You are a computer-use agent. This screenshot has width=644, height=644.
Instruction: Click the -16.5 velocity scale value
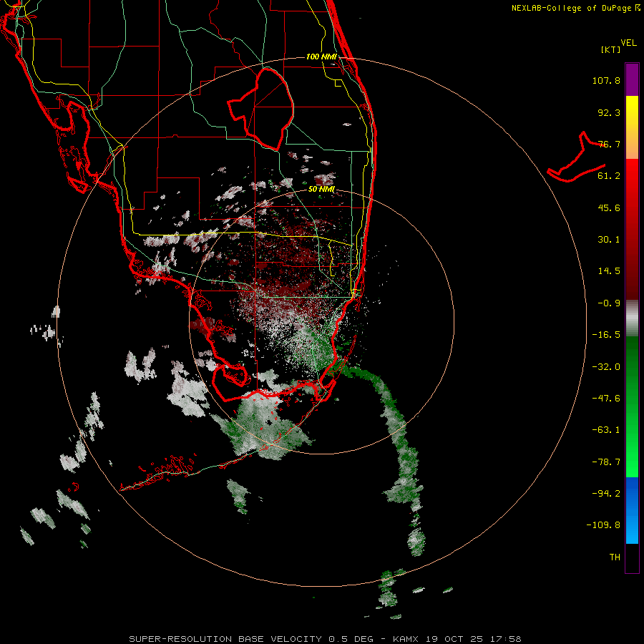point(606,335)
